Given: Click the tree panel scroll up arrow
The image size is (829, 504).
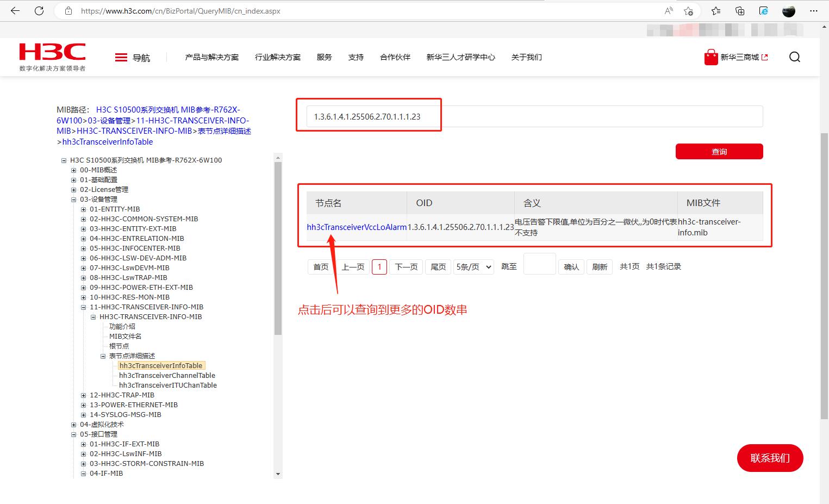Looking at the screenshot, I should (278, 158).
